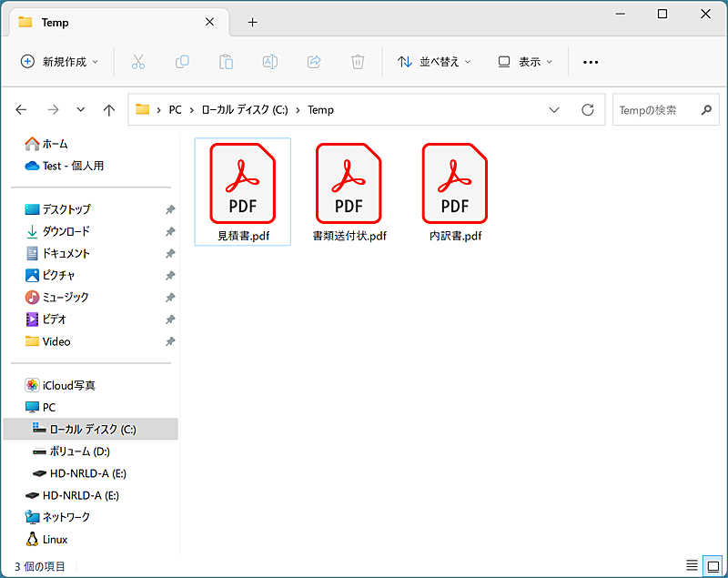
Task: Select 内訳書.pdf in the file list
Action: (454, 183)
